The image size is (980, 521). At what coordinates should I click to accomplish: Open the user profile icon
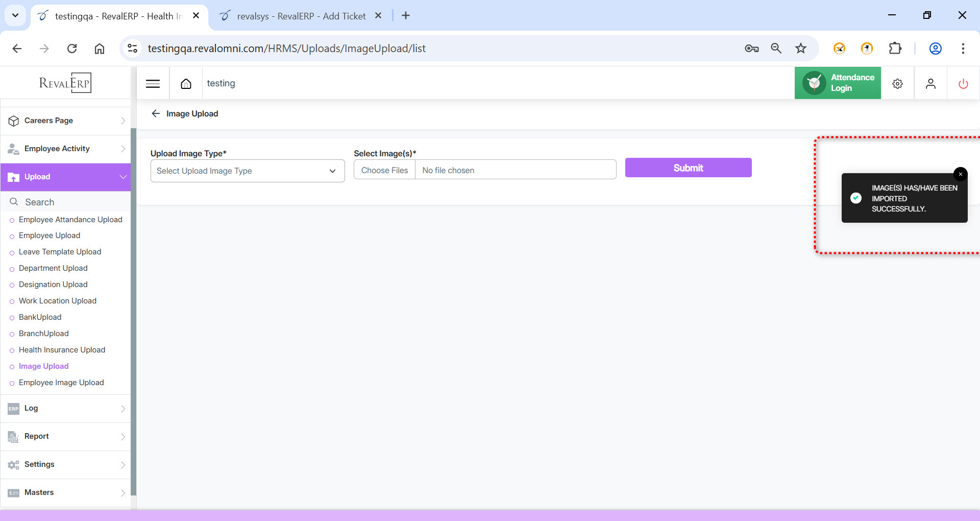pyautogui.click(x=930, y=84)
